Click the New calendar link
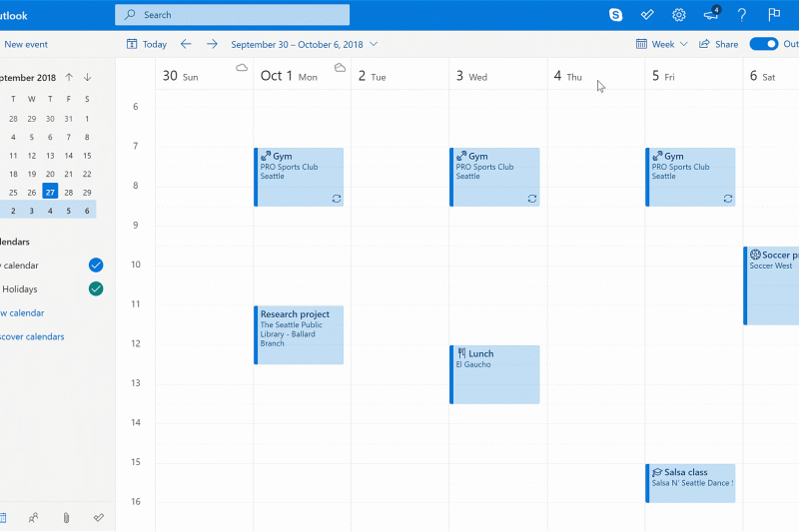Image resolution: width=799 pixels, height=532 pixels. coord(22,313)
